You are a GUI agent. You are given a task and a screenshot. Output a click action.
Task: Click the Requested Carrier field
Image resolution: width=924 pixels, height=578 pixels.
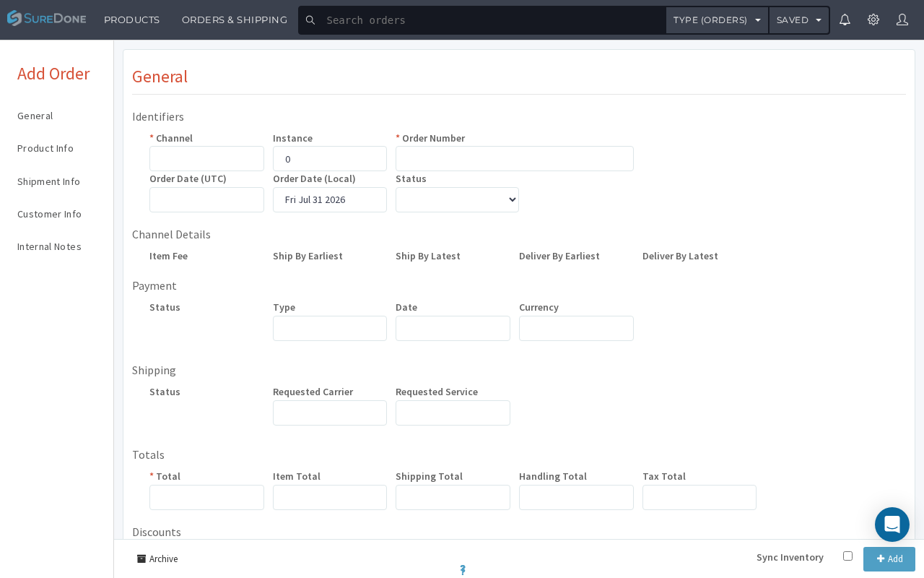(x=330, y=413)
